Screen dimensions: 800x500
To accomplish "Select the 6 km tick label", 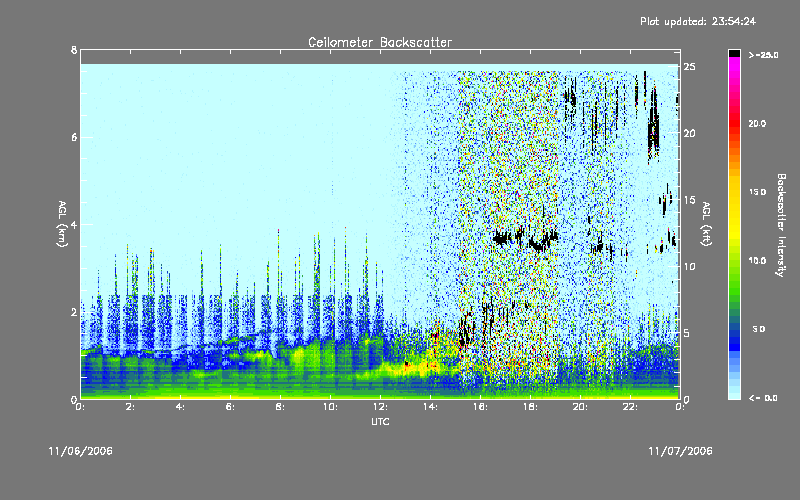I will pyautogui.click(x=74, y=137).
